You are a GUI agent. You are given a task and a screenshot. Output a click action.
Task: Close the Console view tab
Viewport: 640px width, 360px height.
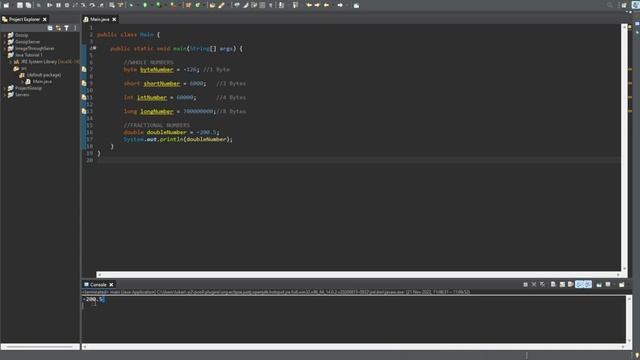click(x=111, y=284)
